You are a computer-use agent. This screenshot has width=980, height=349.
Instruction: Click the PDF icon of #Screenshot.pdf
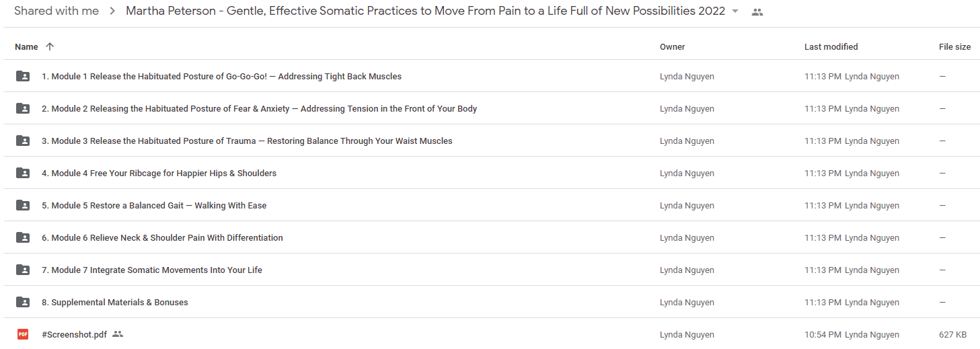pos(23,334)
